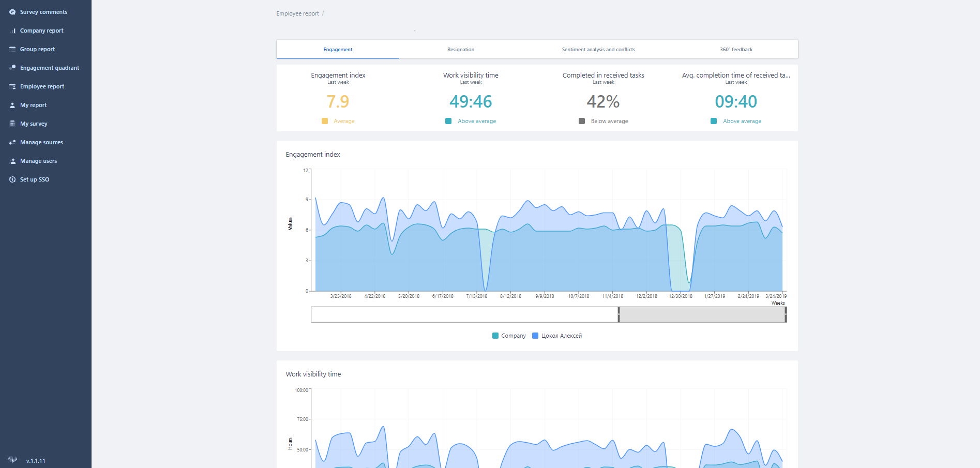
Task: Click the left handle of chart range slider
Action: coord(619,314)
